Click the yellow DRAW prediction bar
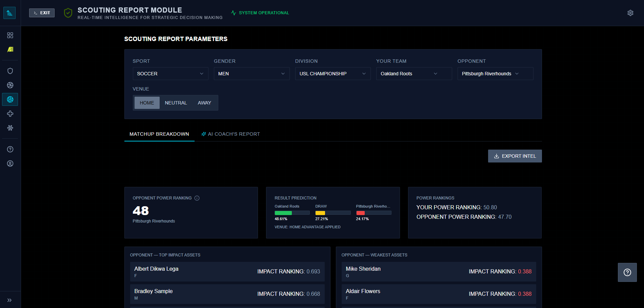 (333, 213)
